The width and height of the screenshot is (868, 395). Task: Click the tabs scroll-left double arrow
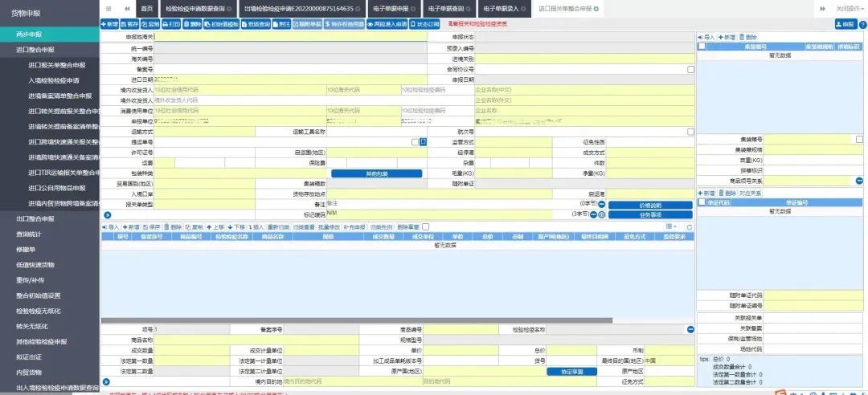[127, 9]
